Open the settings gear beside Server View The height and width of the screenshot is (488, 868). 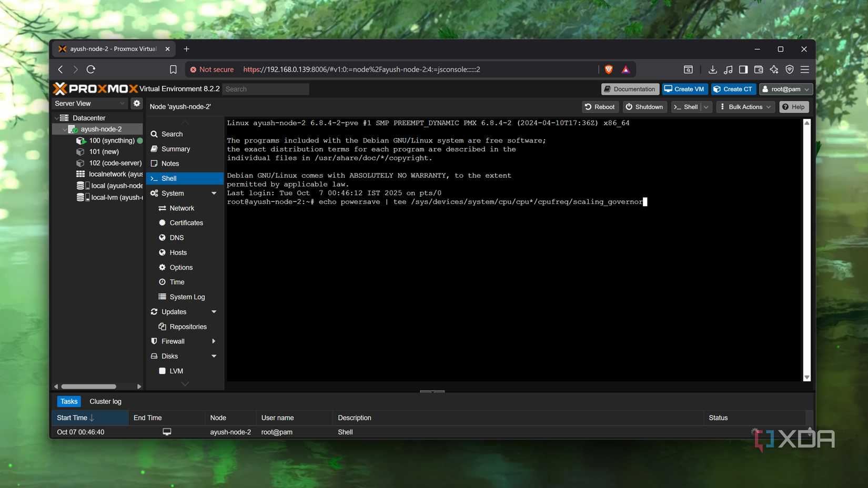coord(136,103)
